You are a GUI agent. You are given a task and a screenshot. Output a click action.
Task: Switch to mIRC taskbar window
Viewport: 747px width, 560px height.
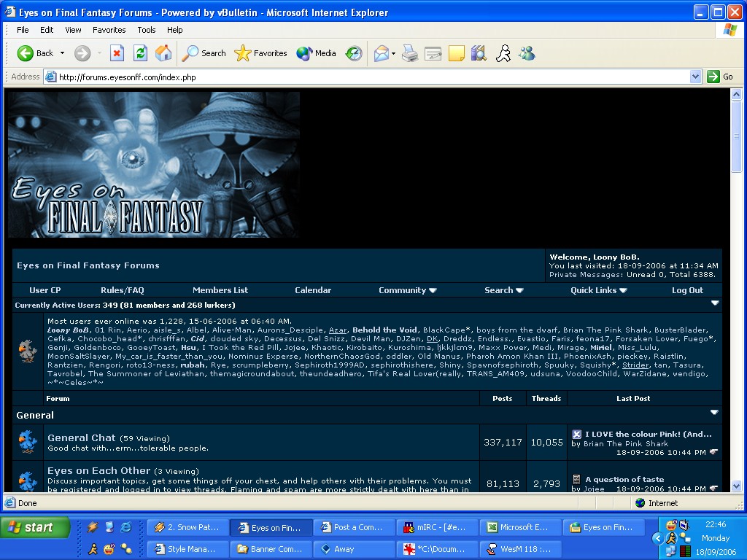(x=438, y=528)
